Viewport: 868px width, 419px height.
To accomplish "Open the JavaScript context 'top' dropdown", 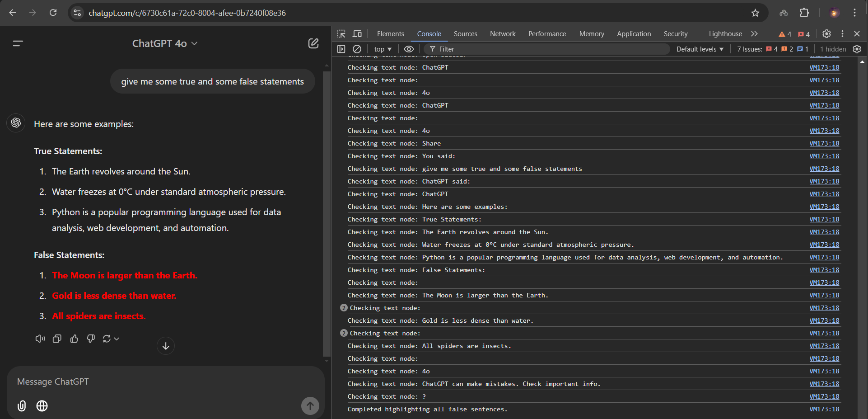I will [383, 49].
